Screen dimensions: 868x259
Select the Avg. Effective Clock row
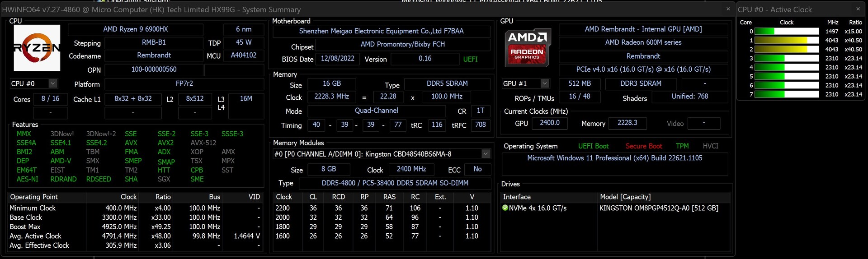pos(135,245)
